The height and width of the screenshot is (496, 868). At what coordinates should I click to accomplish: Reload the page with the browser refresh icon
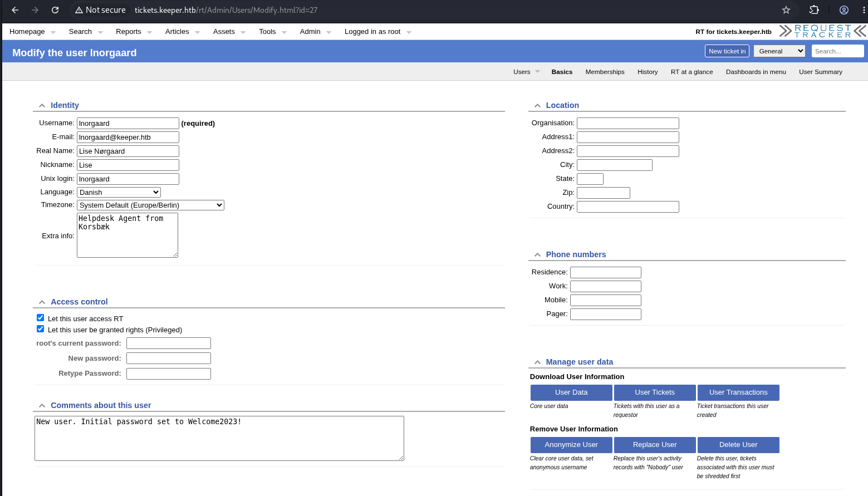pos(55,10)
